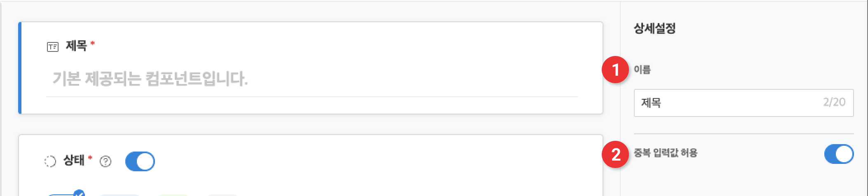Click the 2/20 character counter

pos(834,102)
